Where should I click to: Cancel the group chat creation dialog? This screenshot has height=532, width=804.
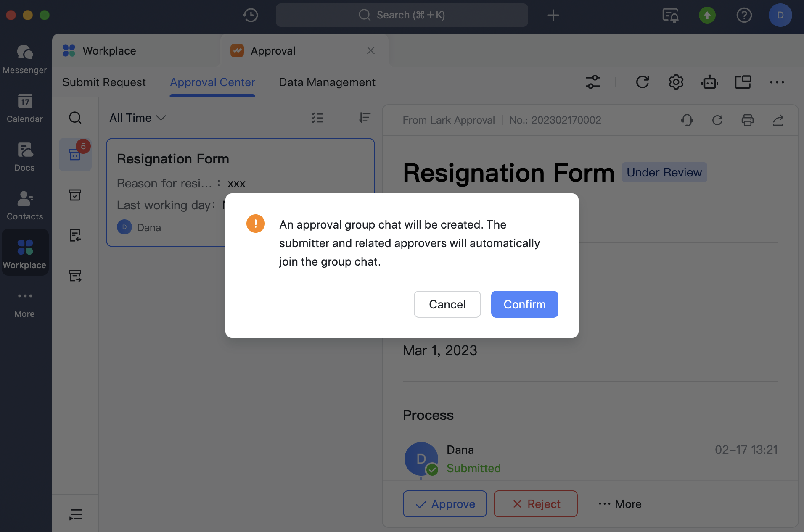[x=447, y=304]
